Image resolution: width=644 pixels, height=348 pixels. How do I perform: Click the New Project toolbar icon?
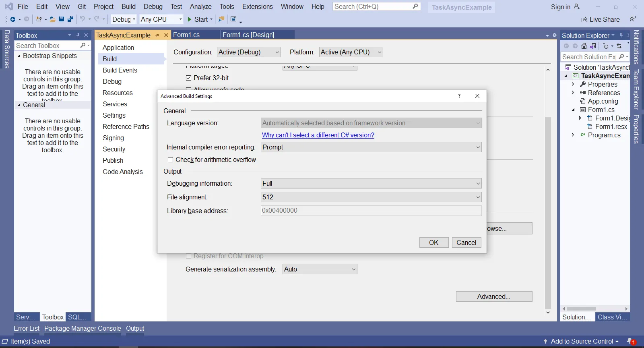pos(39,19)
